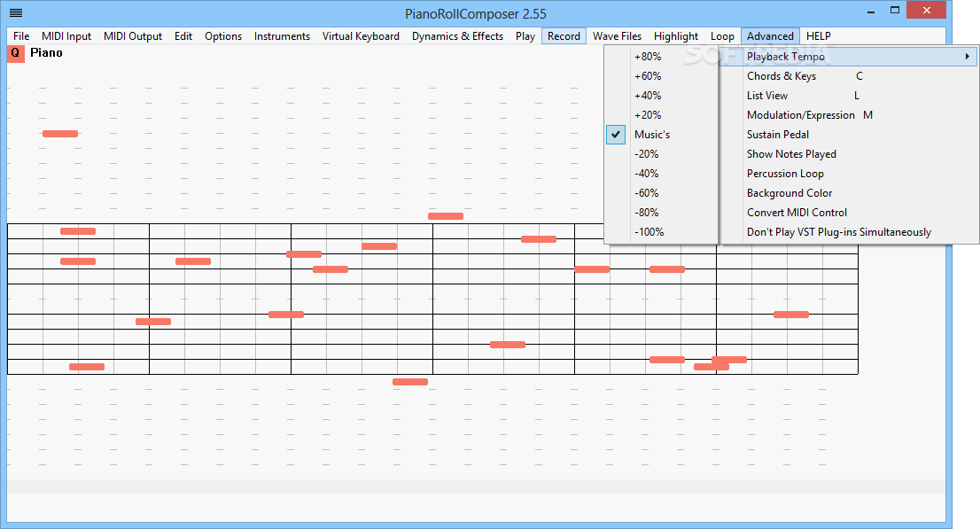
Task: Open the MIDI Output menu
Action: 133,36
